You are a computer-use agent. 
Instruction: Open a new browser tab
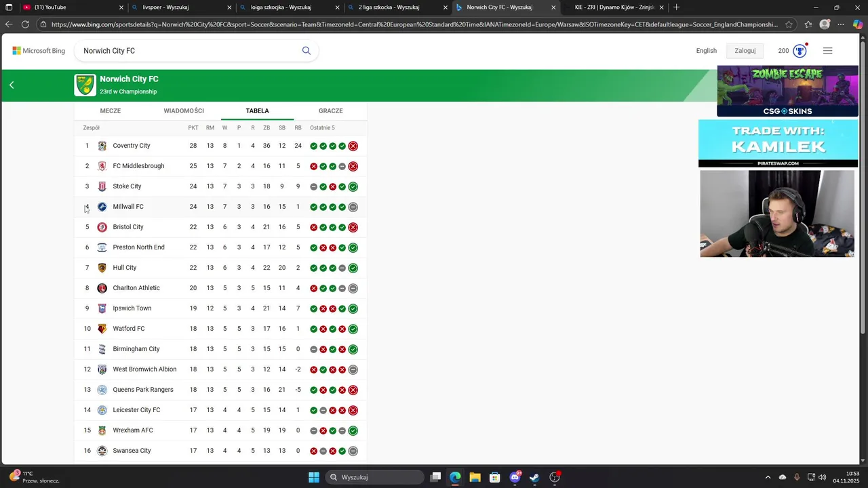(676, 7)
